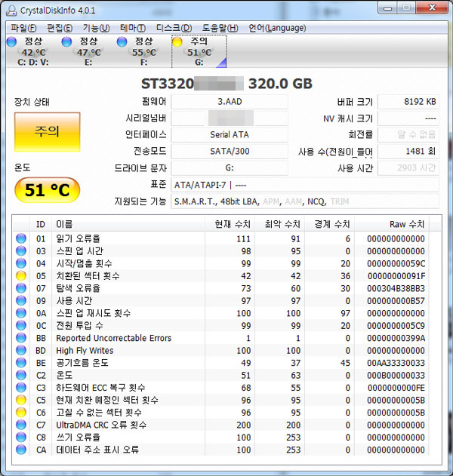453x476 pixels.
Task: Click the transfer mode field SATA/300
Action: point(230,151)
